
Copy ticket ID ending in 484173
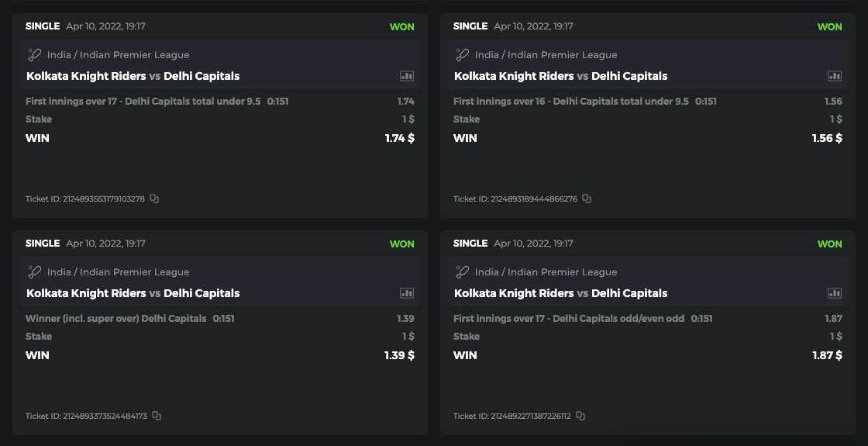(157, 416)
